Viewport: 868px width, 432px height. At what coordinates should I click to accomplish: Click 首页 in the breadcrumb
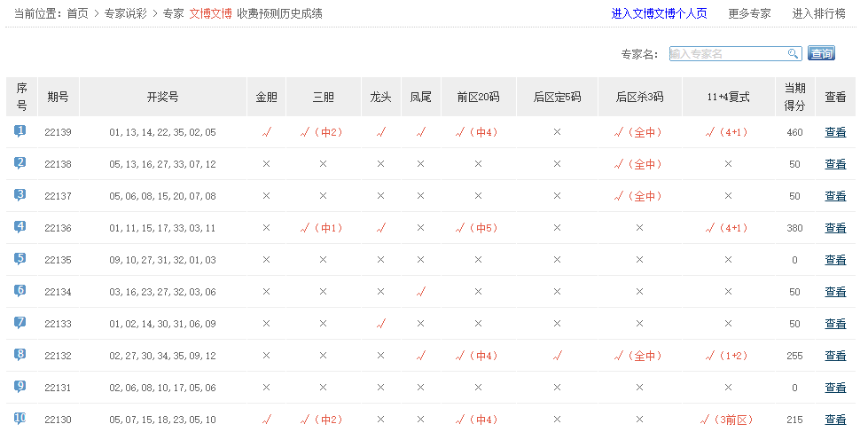pyautogui.click(x=78, y=13)
